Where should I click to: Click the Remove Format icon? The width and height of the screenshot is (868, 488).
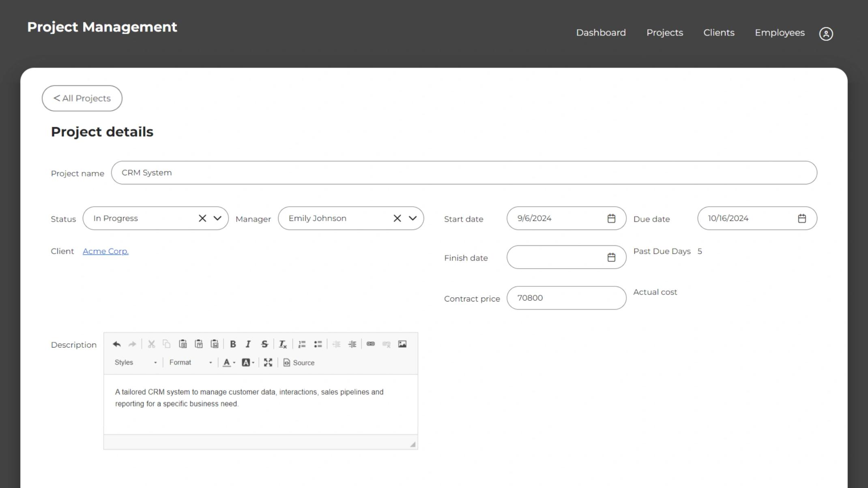283,344
